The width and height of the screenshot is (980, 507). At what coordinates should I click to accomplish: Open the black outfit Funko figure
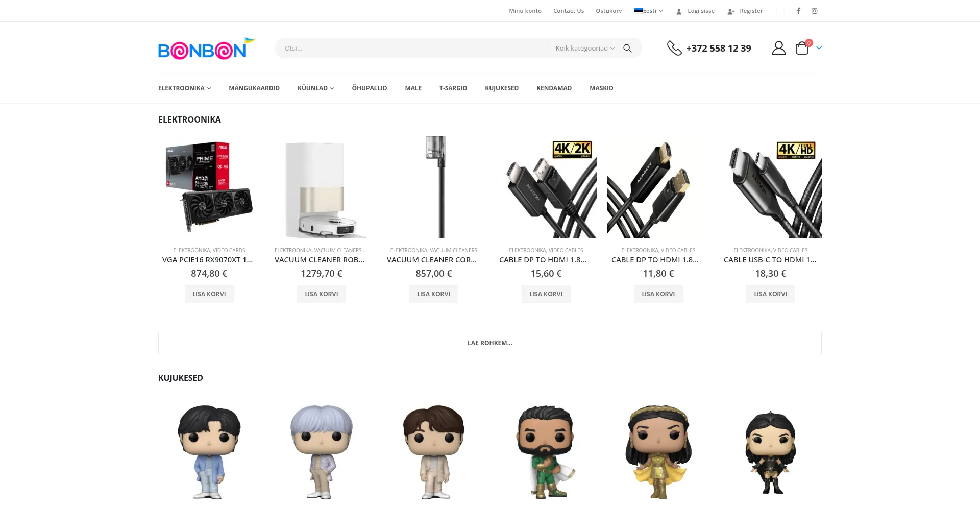coord(771,452)
